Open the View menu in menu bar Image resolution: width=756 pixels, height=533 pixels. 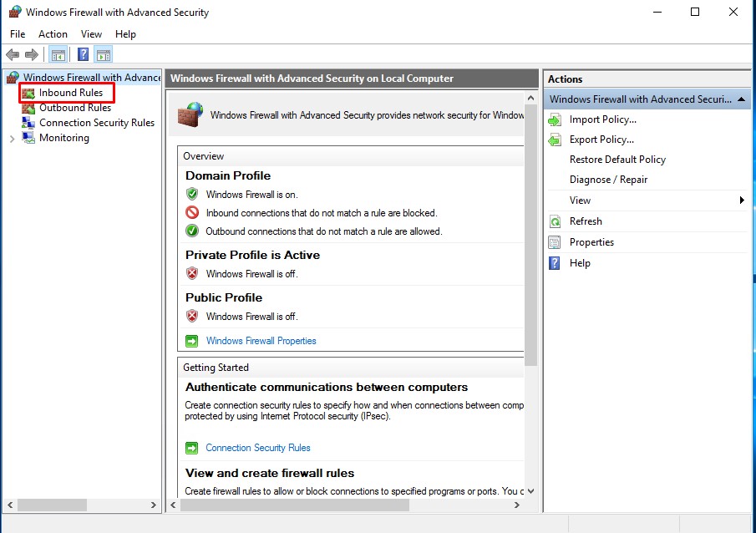(91, 34)
